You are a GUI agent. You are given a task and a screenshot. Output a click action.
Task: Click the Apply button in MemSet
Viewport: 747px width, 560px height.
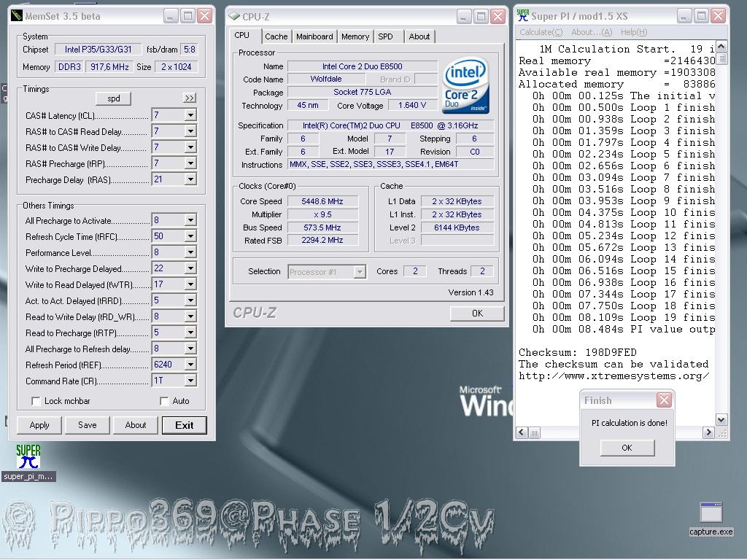[x=39, y=425]
